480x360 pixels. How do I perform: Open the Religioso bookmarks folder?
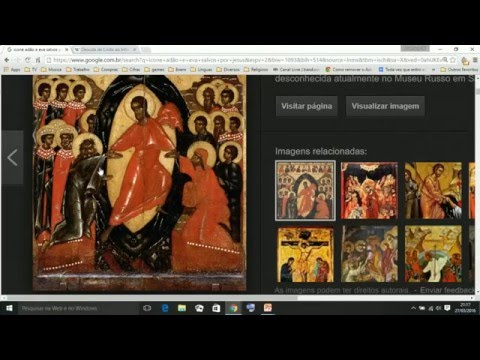(x=256, y=69)
